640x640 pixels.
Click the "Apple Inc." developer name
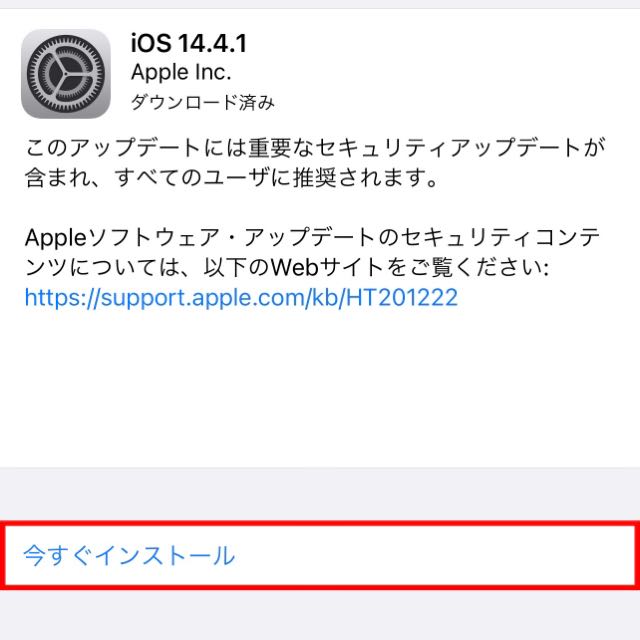(181, 73)
